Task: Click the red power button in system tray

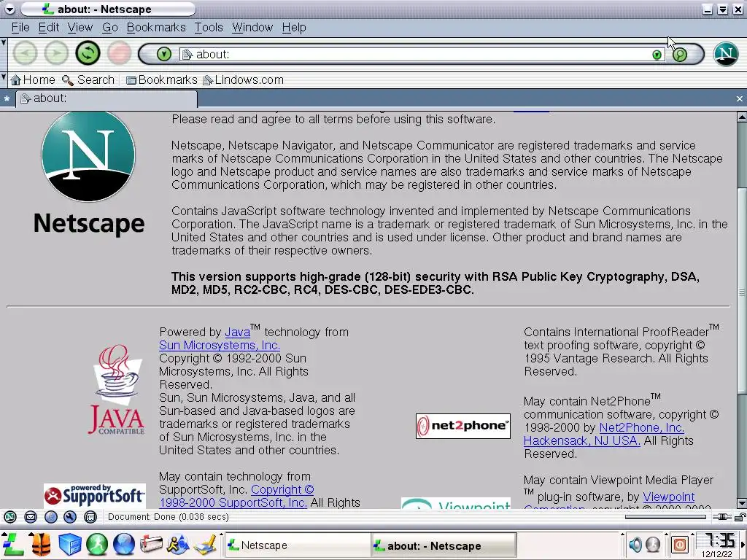Action: (680, 544)
